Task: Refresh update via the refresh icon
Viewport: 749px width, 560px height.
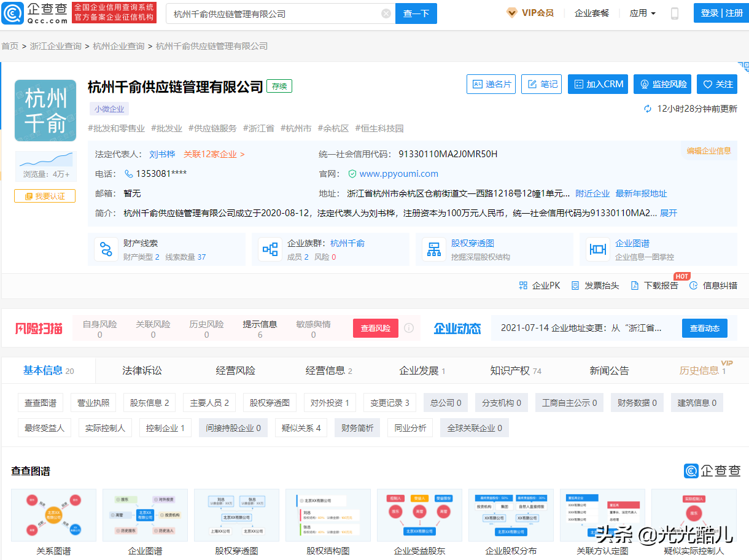Action: tap(648, 109)
